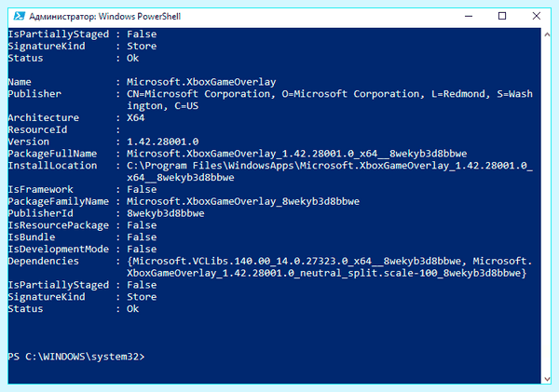Click the PowerShell icon in title bar

[20, 16]
